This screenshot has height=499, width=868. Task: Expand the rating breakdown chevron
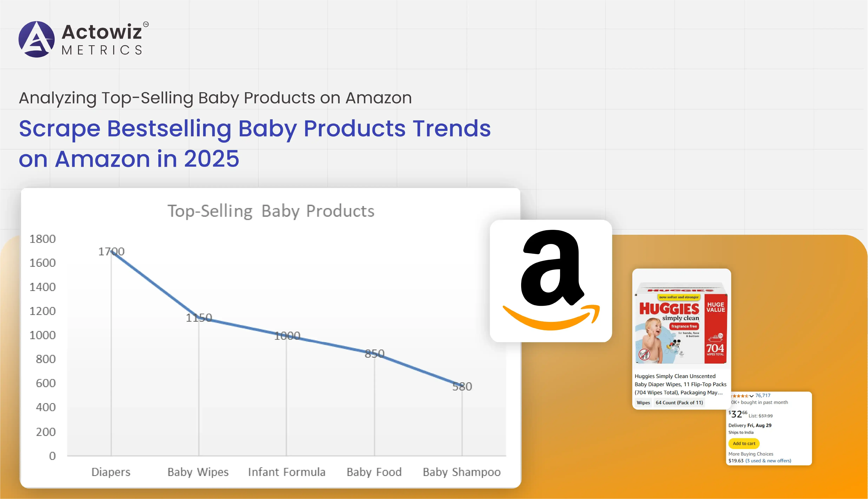point(752,396)
